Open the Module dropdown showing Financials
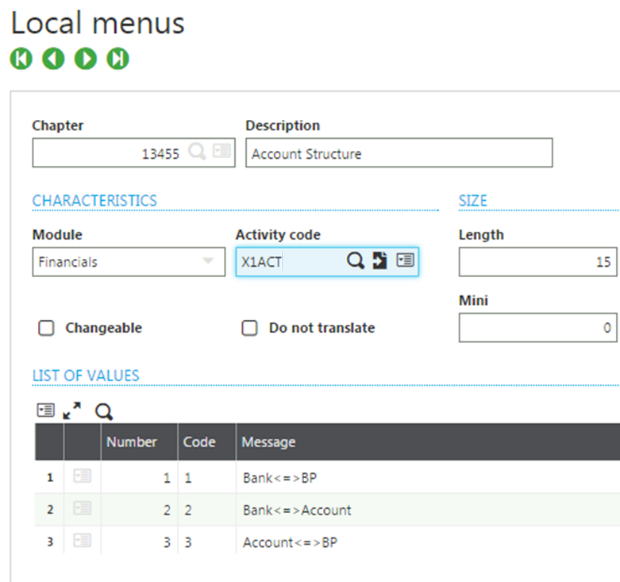Screen dimensions: 620x582 (128, 262)
